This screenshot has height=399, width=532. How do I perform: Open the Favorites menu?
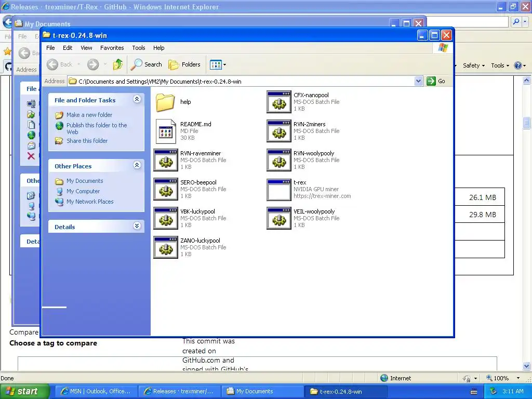(x=112, y=48)
